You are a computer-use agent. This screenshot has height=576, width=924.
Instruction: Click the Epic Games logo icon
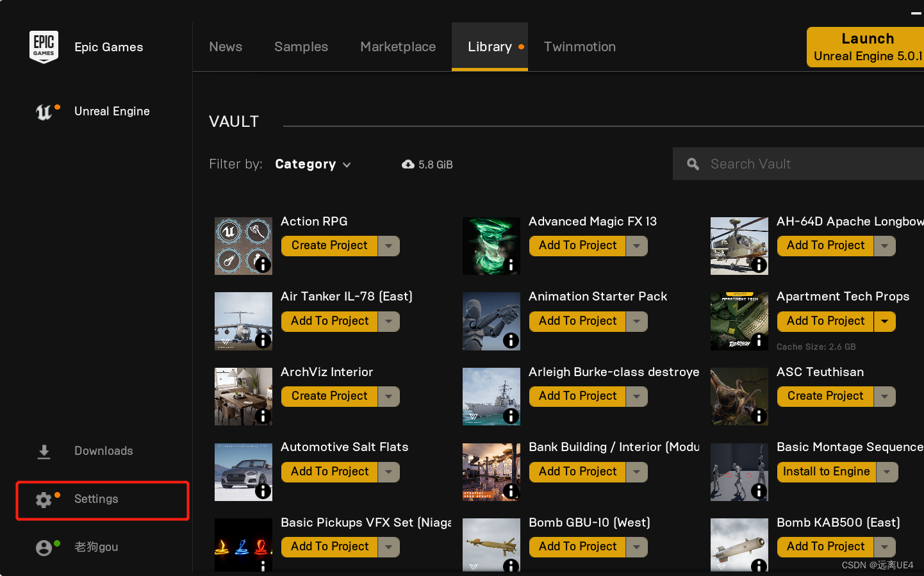[44, 47]
